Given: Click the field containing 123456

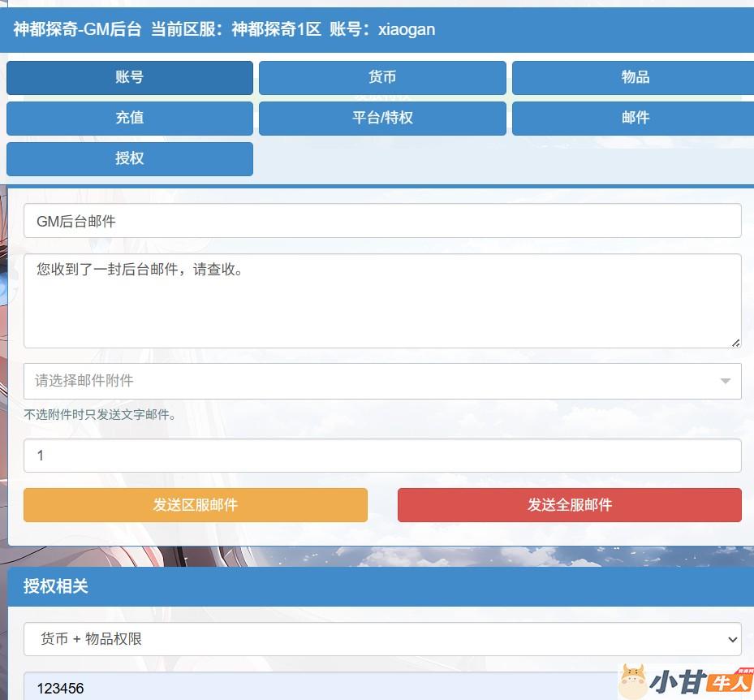Looking at the screenshot, I should [382, 688].
